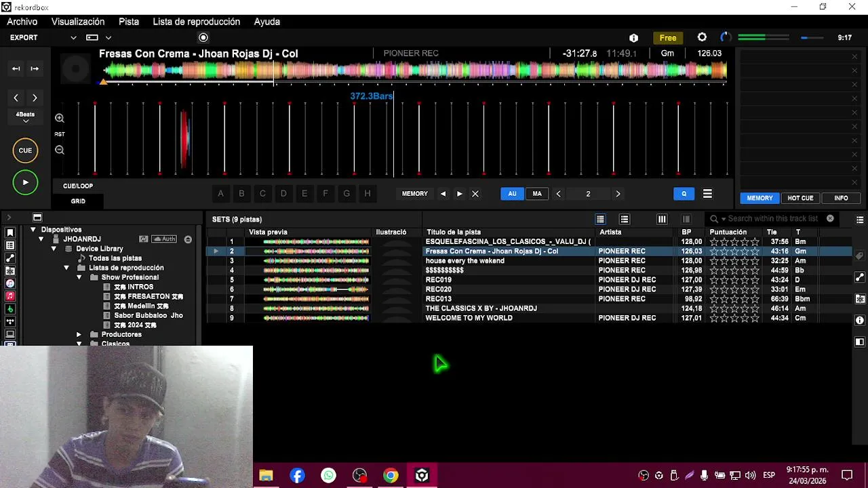Open the INTROS playlist

134,287
